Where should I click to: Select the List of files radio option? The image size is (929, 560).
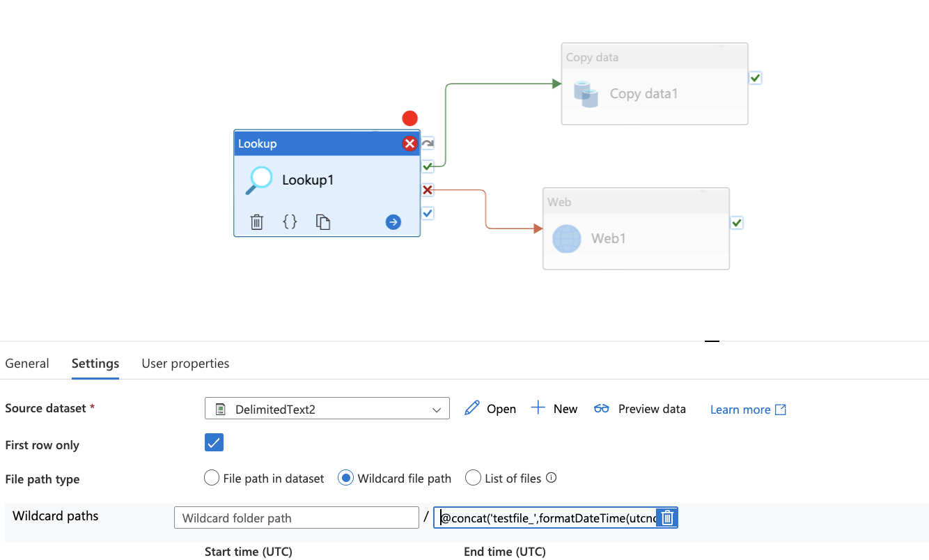click(x=473, y=478)
